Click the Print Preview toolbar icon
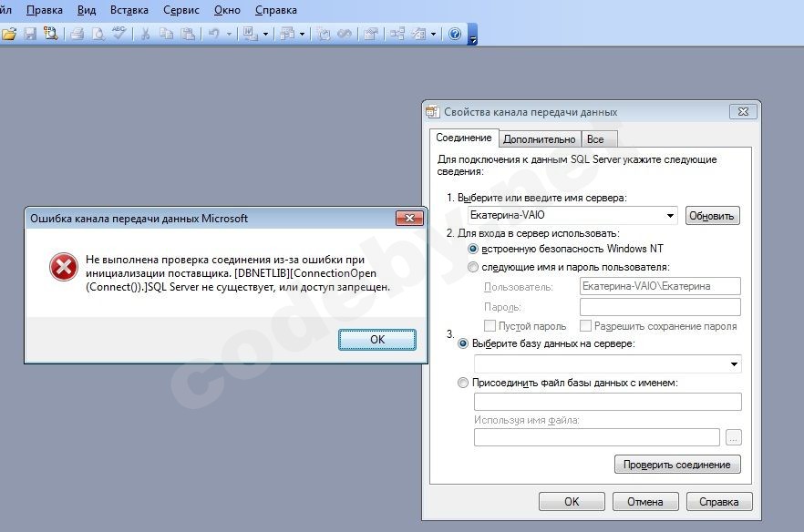The image size is (804, 532). [98, 34]
